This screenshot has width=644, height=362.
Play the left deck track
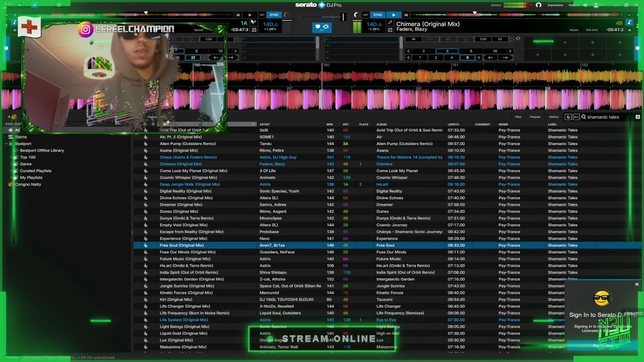[x=250, y=15]
